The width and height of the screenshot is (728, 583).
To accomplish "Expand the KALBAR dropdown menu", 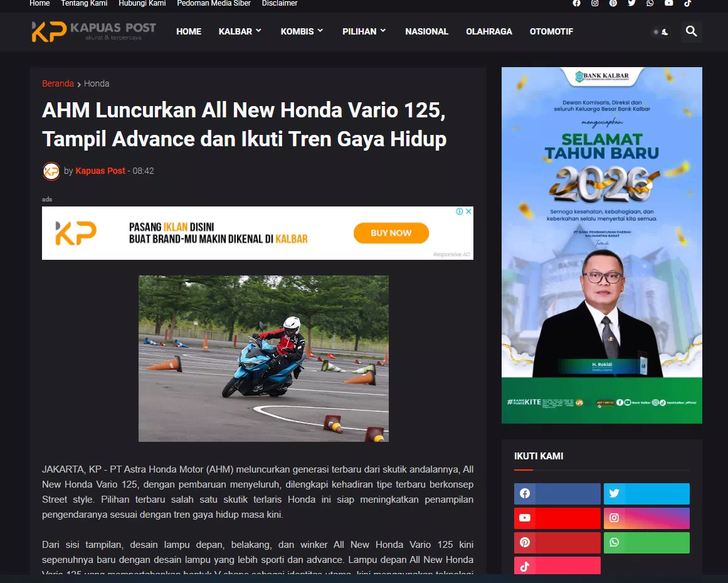I will (x=240, y=31).
